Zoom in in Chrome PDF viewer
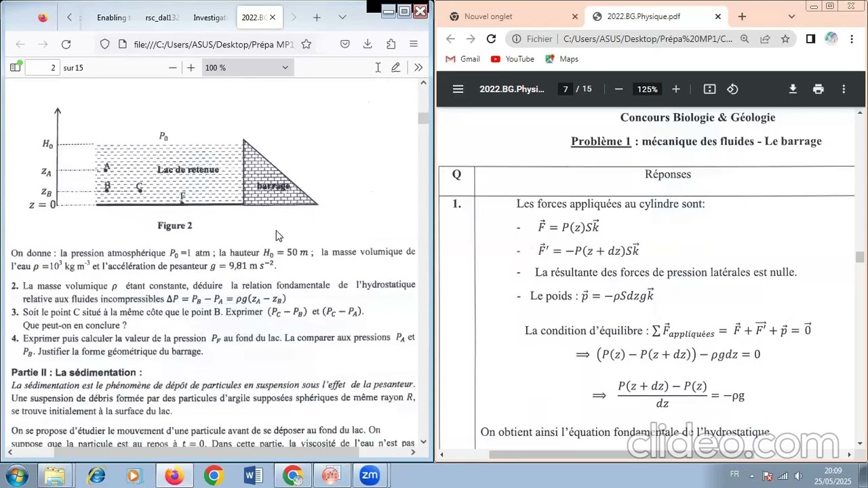Image resolution: width=868 pixels, height=488 pixels. point(676,89)
